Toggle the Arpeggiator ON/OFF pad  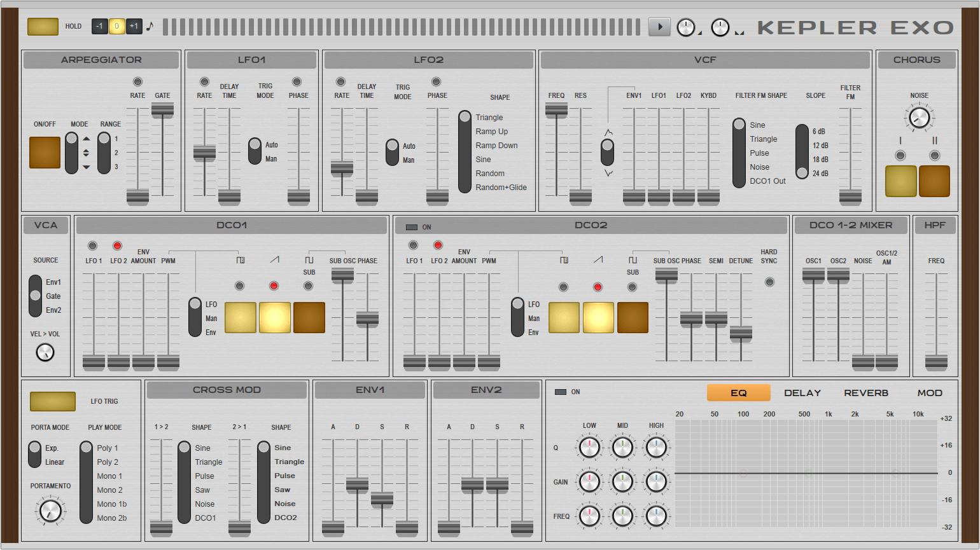44,153
